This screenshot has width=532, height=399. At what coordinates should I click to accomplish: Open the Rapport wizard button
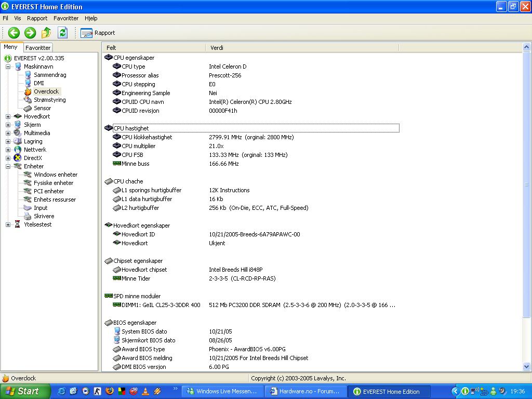(98, 33)
